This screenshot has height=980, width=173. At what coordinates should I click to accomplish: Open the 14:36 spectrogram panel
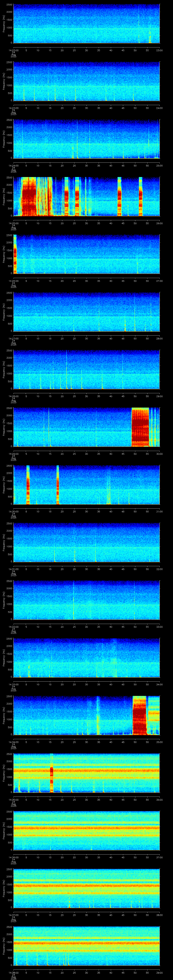(x=86, y=831)
